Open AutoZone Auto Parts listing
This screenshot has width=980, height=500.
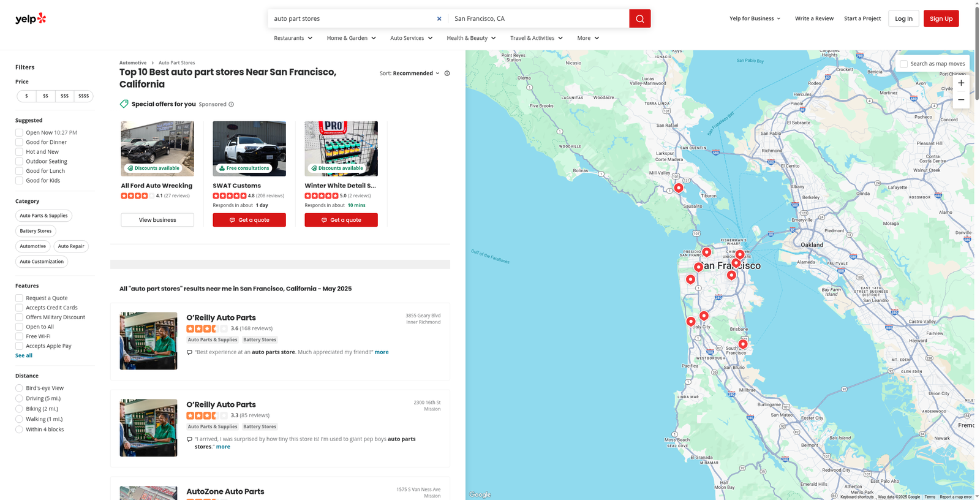coord(225,491)
